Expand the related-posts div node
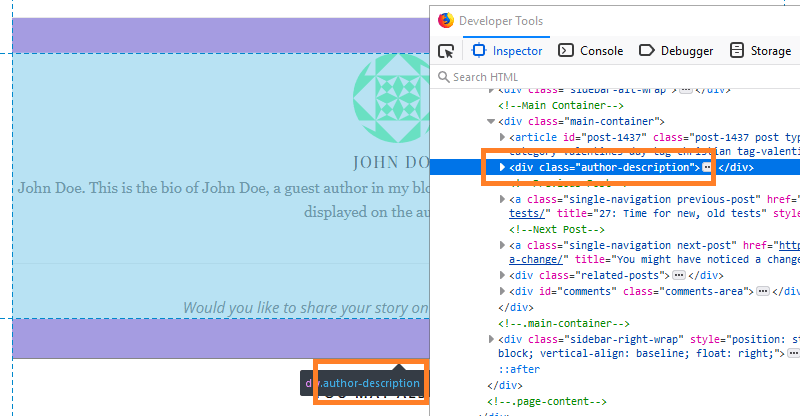 502,276
